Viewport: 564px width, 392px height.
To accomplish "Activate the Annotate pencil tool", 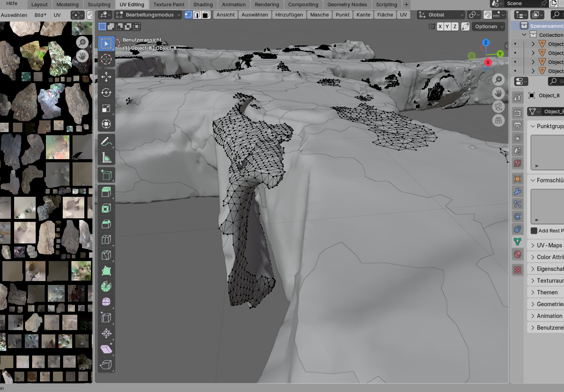I will (x=106, y=142).
